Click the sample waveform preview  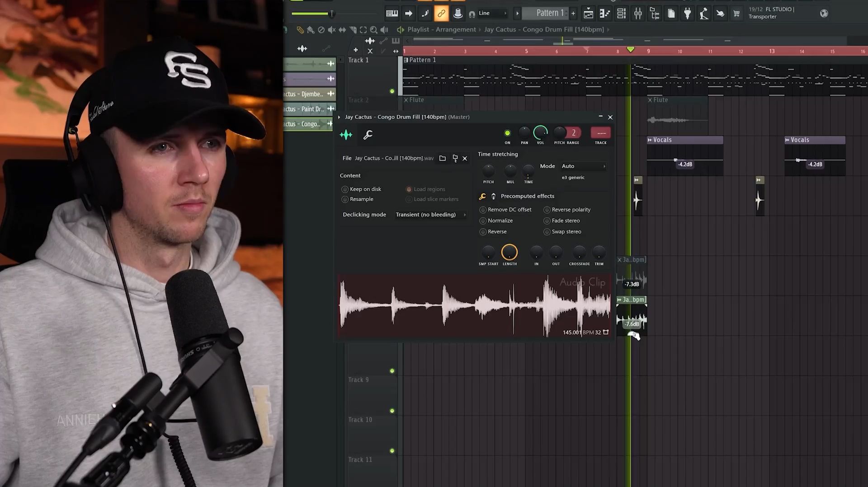(x=474, y=305)
